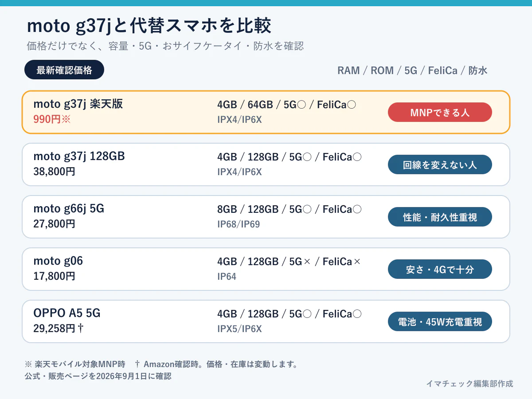Image resolution: width=532 pixels, height=399 pixels.
Task: Click IPX4/IPX6 in the 楽天版 row
Action: (239, 120)
